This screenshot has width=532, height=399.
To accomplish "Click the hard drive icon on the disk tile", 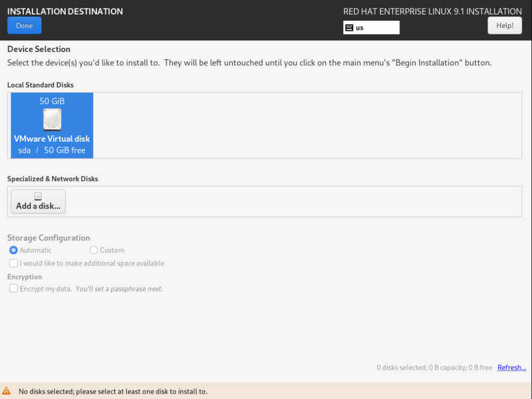I will click(x=52, y=119).
